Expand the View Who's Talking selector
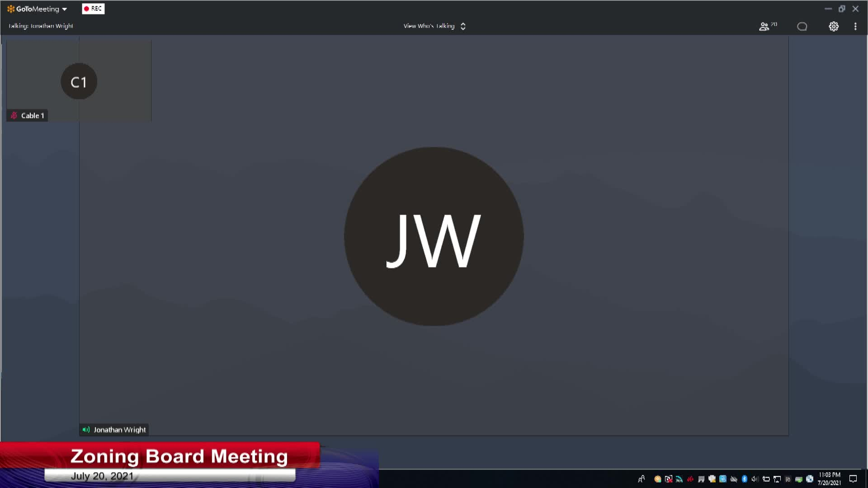Image resolution: width=868 pixels, height=488 pixels. (x=434, y=26)
